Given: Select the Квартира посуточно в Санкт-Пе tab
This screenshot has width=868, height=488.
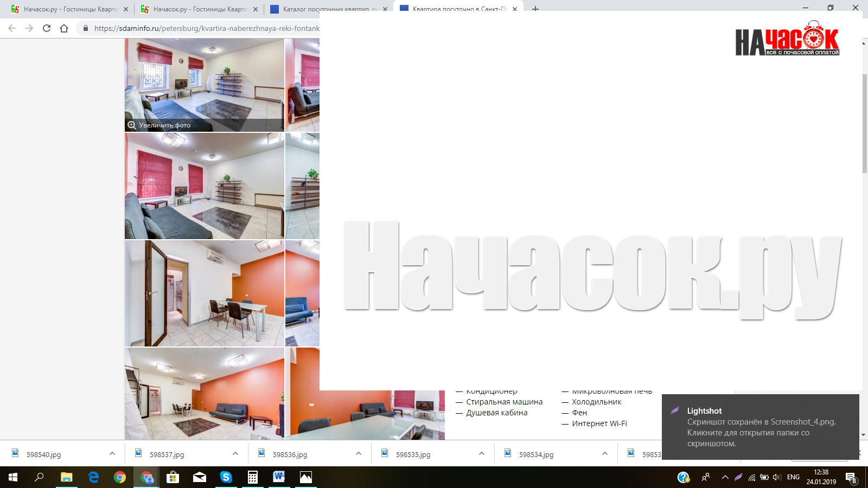Looking at the screenshot, I should pos(459,9).
